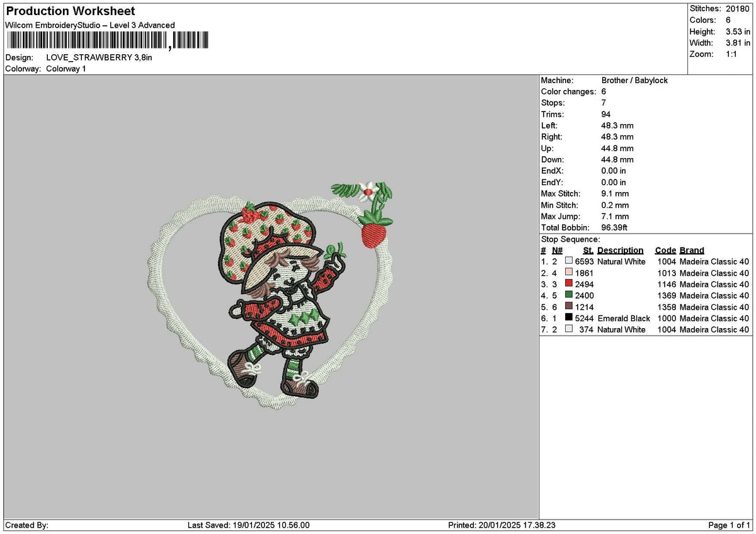
Task: Click the barcode under the worksheet title
Action: tap(108, 41)
